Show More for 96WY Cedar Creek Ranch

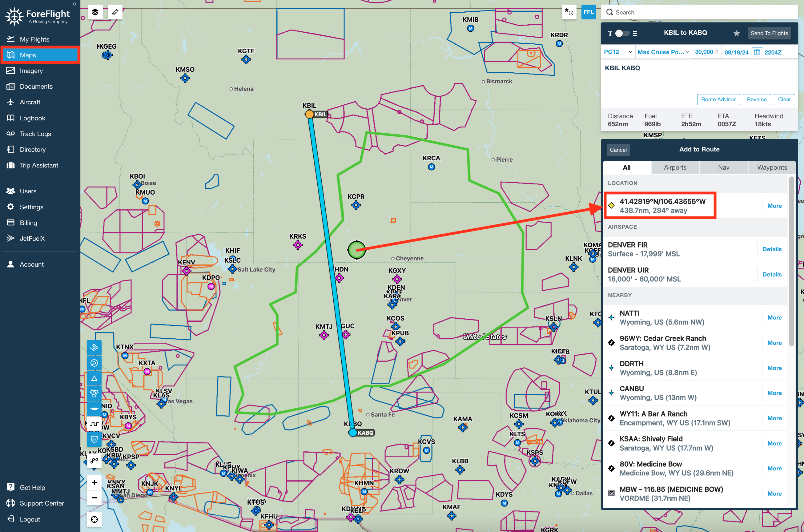point(774,343)
